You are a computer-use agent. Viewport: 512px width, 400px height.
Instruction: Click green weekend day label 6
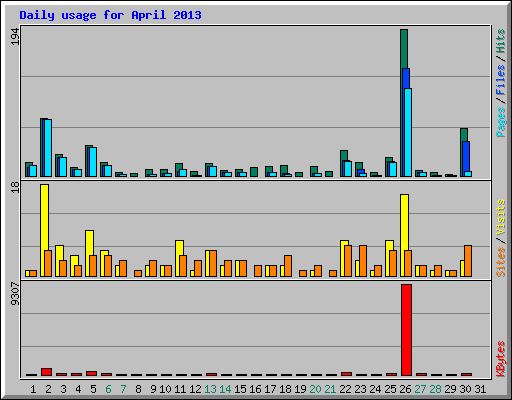[x=108, y=389]
